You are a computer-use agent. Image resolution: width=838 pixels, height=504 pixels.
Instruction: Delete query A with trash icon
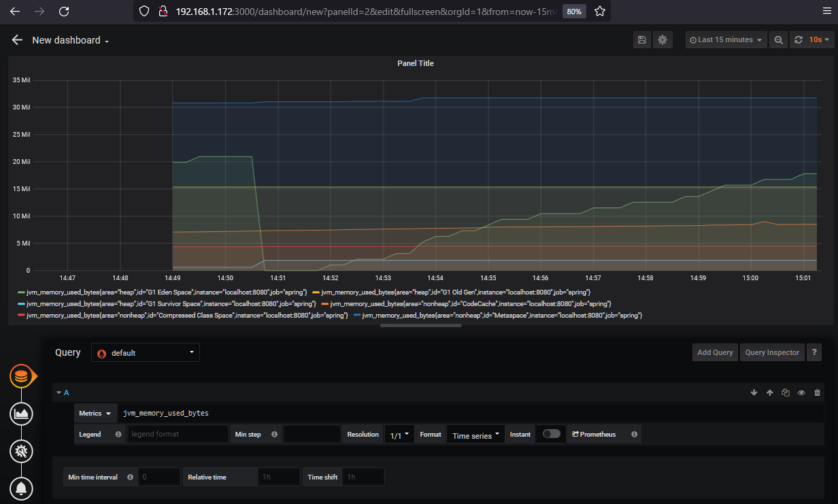click(x=817, y=392)
